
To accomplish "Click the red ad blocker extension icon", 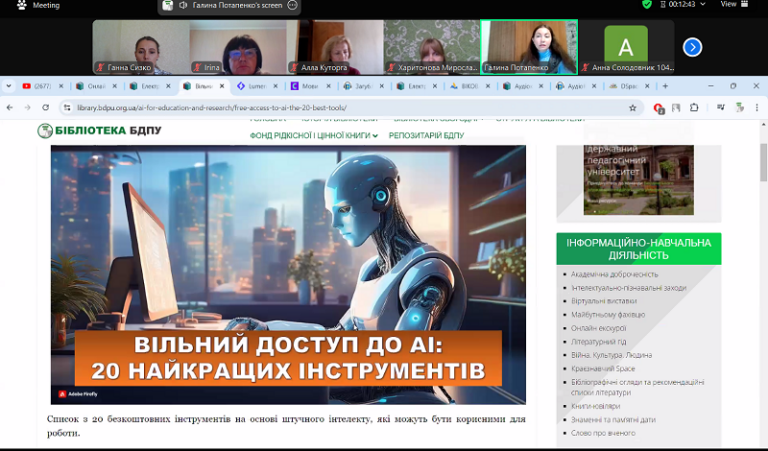I will (x=659, y=108).
